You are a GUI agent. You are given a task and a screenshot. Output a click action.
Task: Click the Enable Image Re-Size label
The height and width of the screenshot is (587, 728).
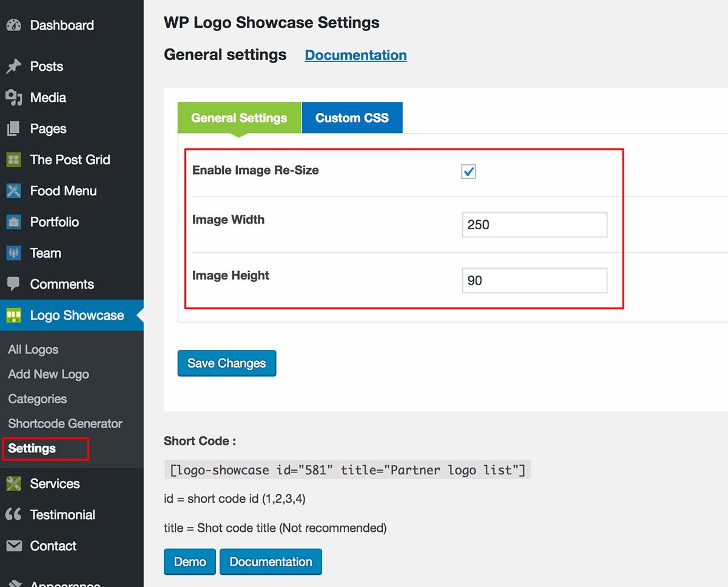tap(255, 170)
